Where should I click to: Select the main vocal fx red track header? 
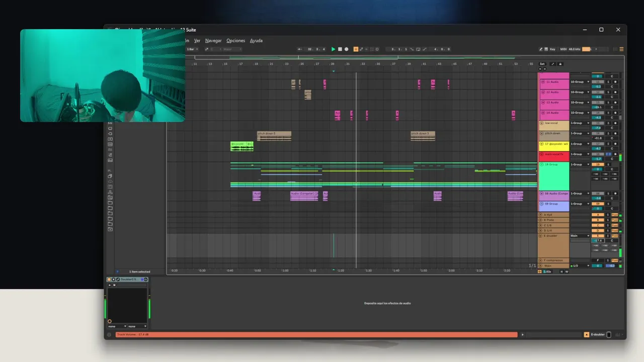coord(554,156)
